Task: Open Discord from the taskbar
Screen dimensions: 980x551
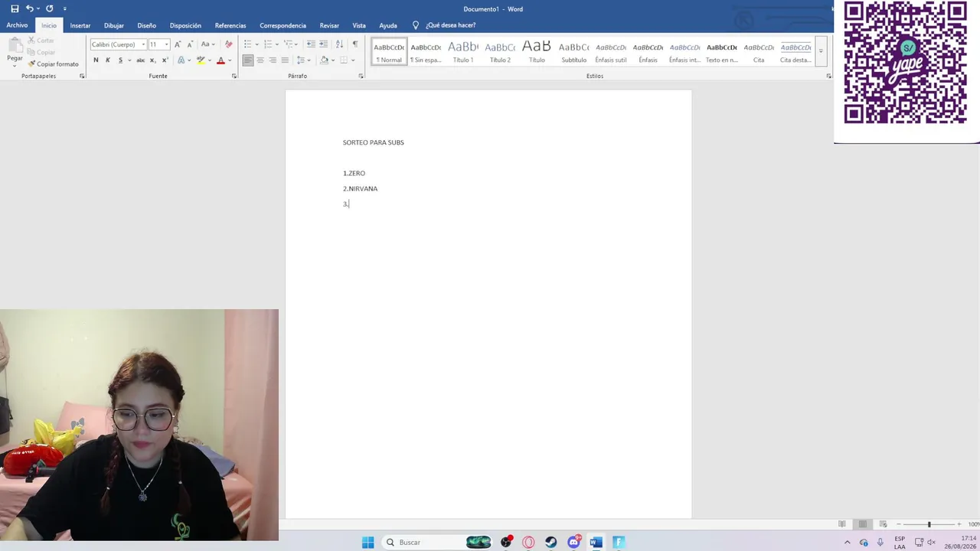Action: (573, 543)
